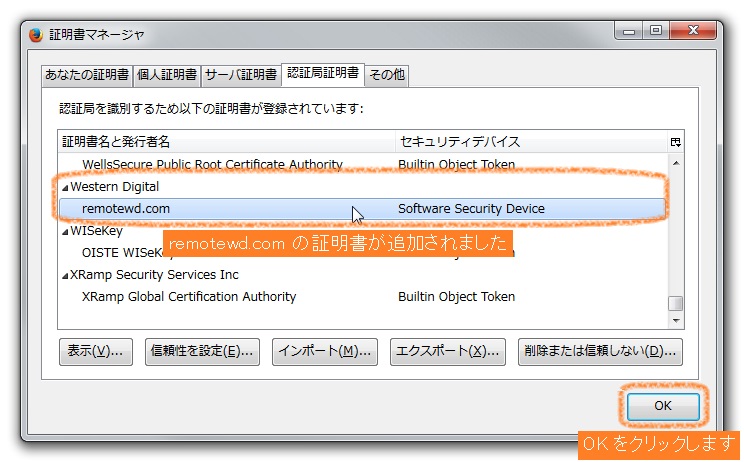
Task: Sort by セキュリティデバイス column header
Action: click(531, 142)
